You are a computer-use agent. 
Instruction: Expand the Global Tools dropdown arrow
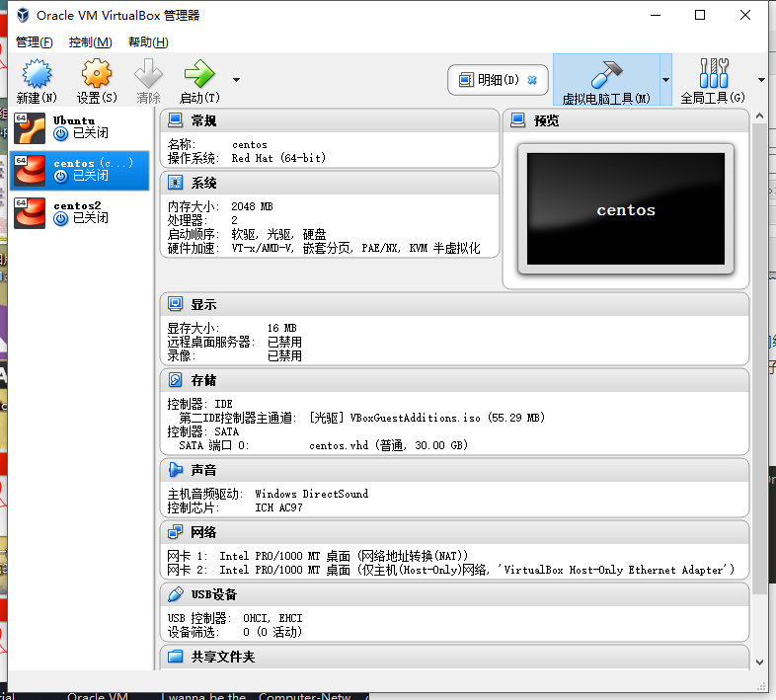tap(761, 80)
